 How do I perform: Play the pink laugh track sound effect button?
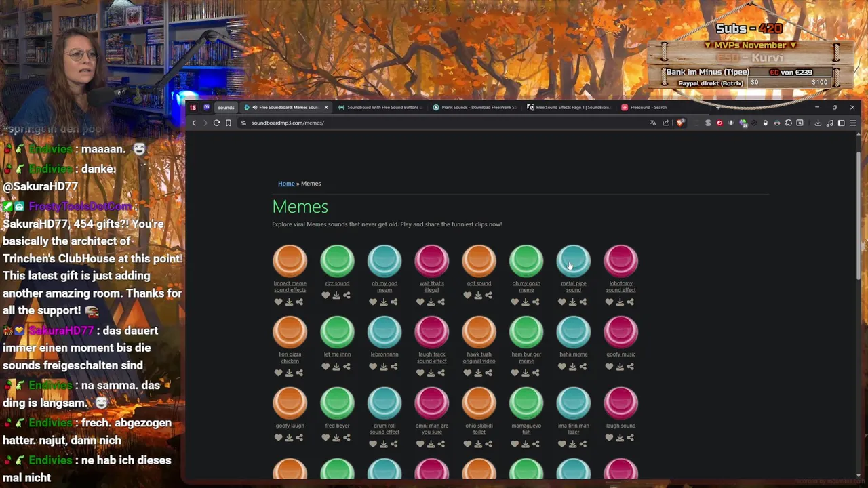click(x=432, y=332)
